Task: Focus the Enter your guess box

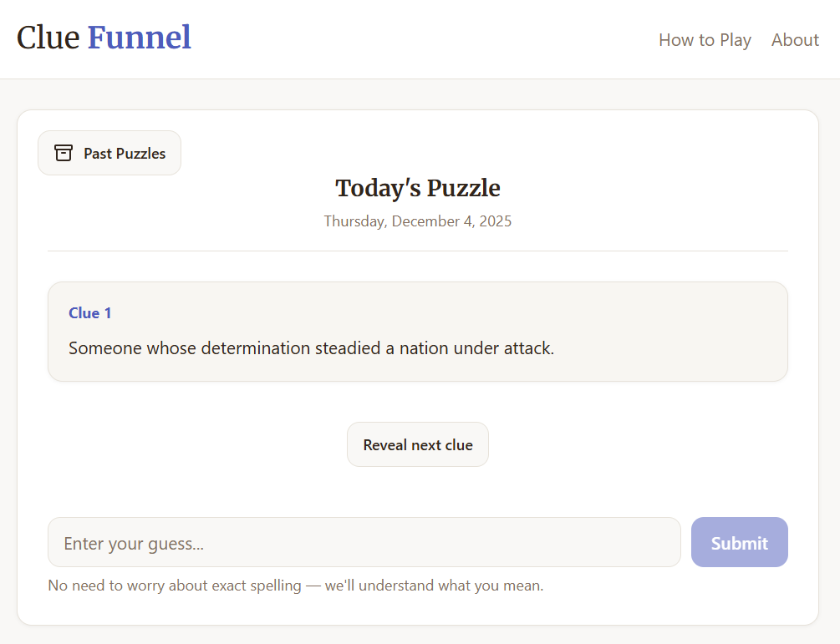Action: click(x=364, y=542)
